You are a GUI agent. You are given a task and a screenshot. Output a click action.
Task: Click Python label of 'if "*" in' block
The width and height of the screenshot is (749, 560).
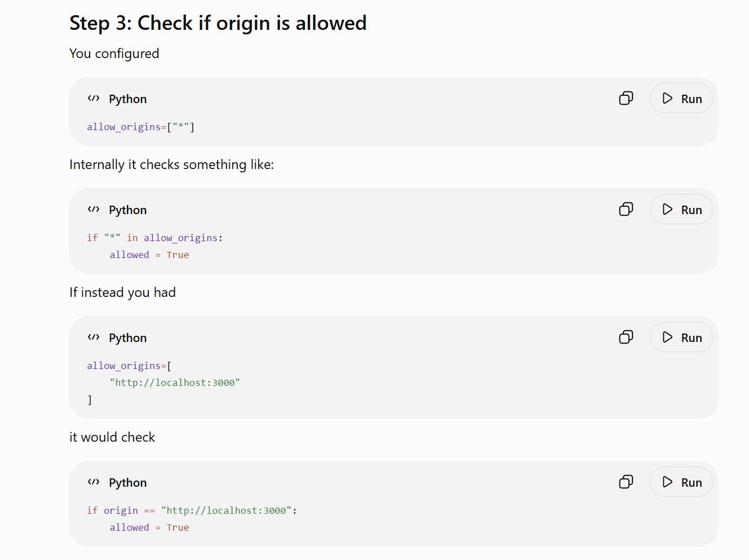click(x=128, y=210)
